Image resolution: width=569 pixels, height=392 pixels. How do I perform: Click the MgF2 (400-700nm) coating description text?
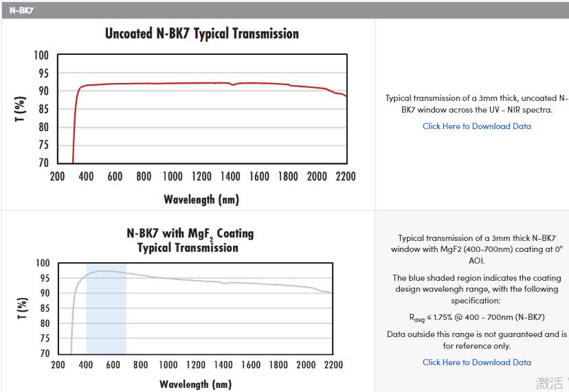coord(476,249)
